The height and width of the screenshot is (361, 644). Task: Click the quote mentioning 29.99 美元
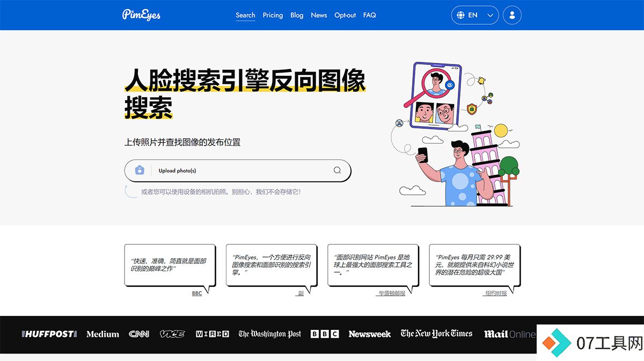tap(474, 265)
